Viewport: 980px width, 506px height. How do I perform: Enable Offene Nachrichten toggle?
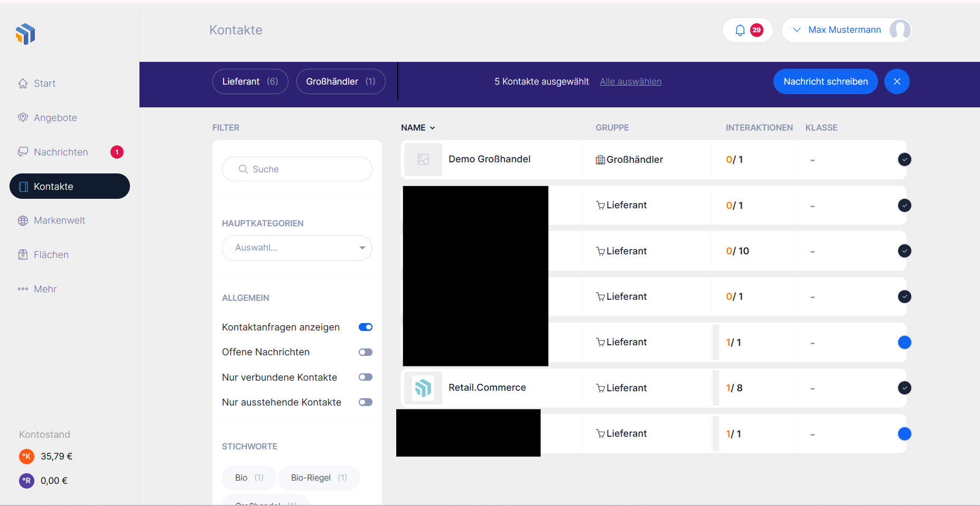point(365,352)
